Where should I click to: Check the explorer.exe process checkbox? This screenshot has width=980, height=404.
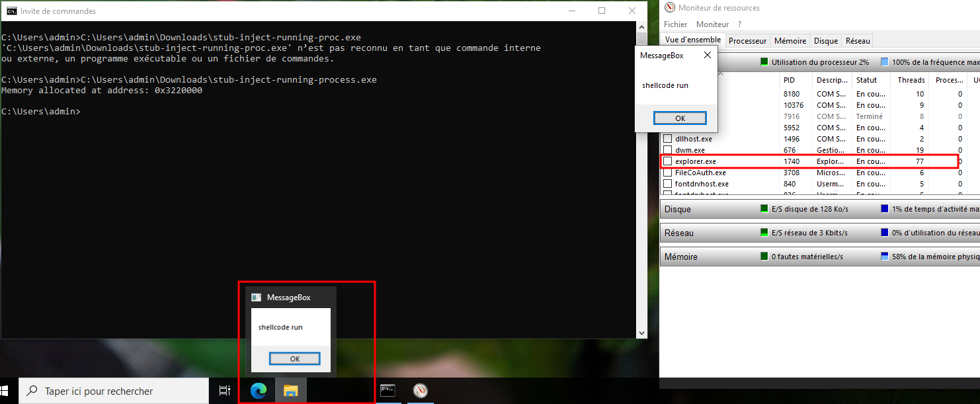point(668,161)
